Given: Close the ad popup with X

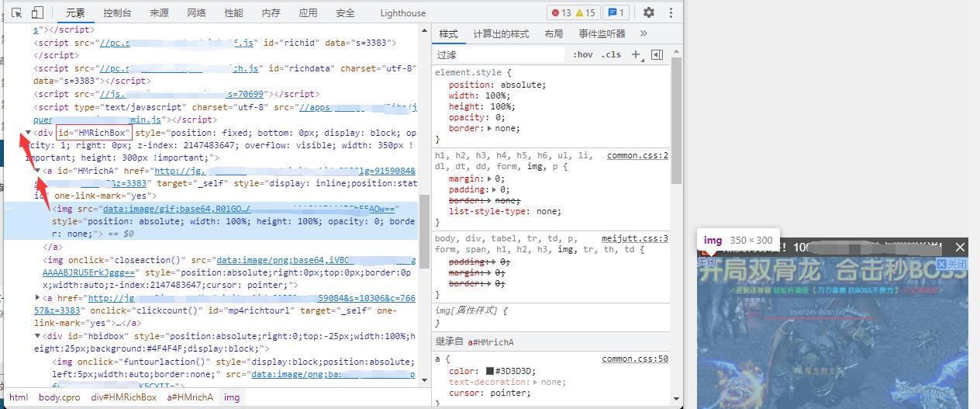Looking at the screenshot, I should [960, 247].
